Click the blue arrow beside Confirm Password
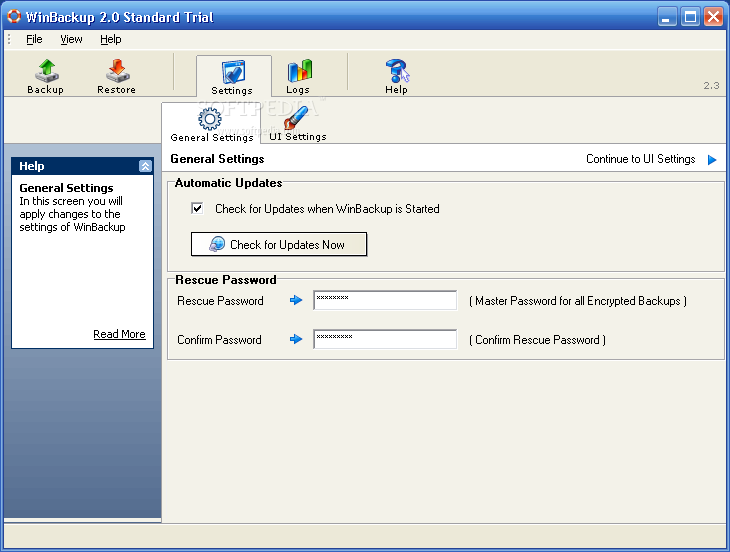Screen dimensions: 730x552 (x=296, y=339)
